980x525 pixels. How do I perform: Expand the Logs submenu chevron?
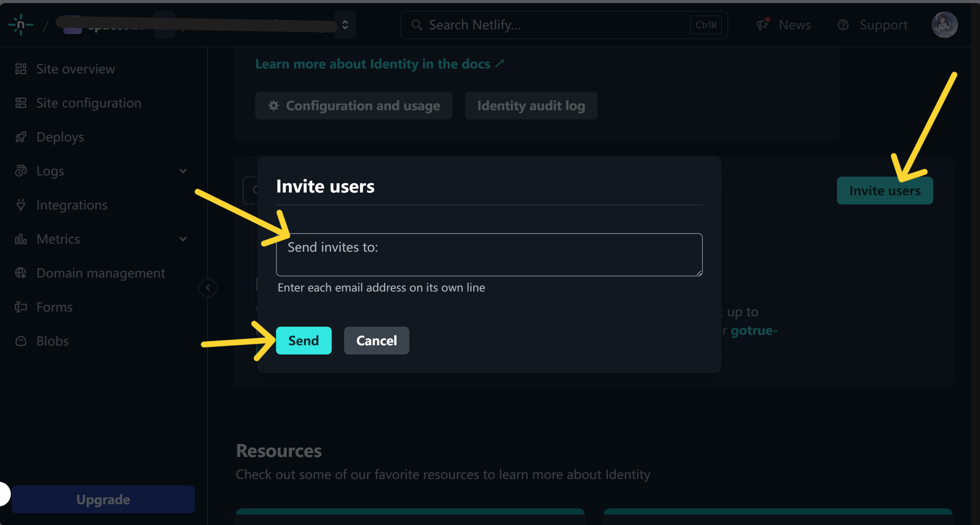point(183,171)
